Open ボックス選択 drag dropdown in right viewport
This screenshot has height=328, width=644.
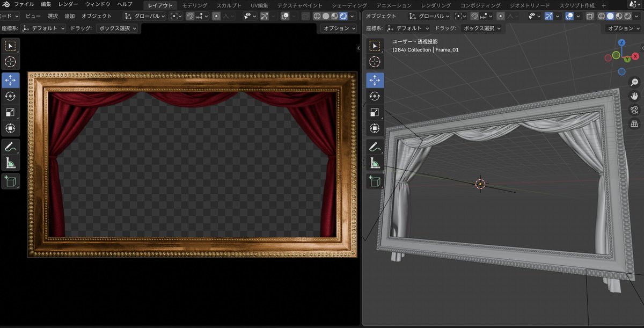click(x=482, y=28)
